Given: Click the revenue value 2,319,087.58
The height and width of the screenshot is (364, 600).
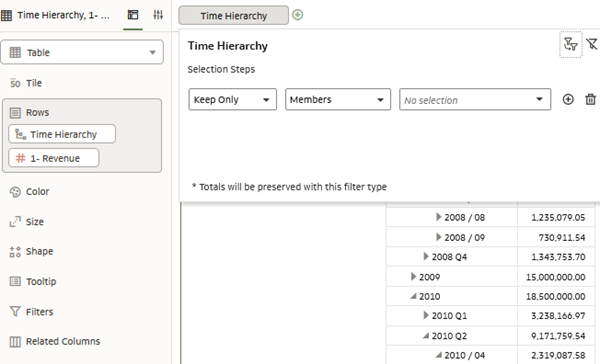Looking at the screenshot, I should point(558,355).
